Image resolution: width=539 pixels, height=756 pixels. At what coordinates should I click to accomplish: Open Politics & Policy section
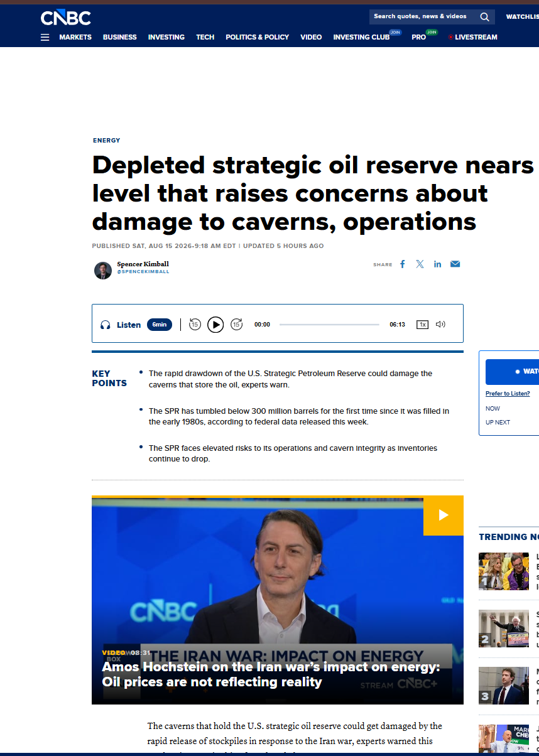pos(257,37)
